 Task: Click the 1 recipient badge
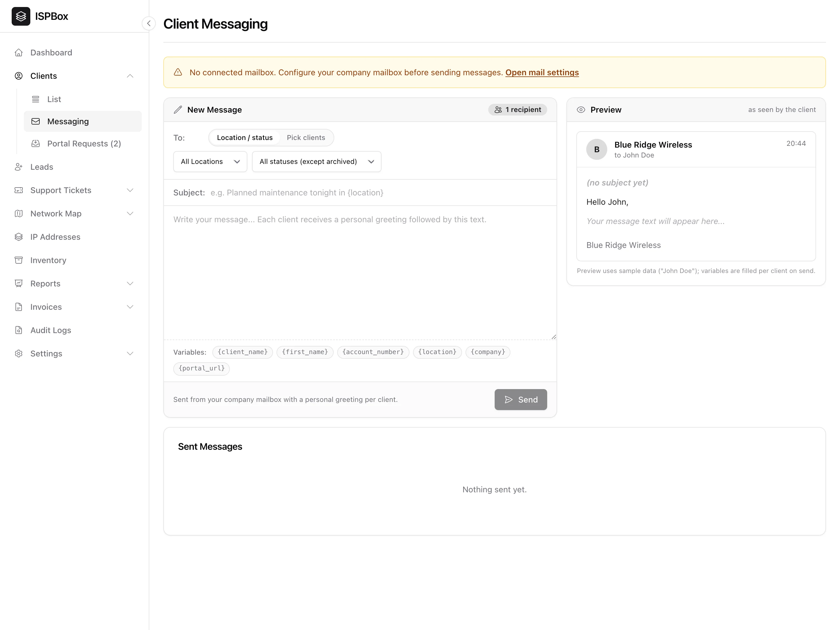(x=517, y=110)
